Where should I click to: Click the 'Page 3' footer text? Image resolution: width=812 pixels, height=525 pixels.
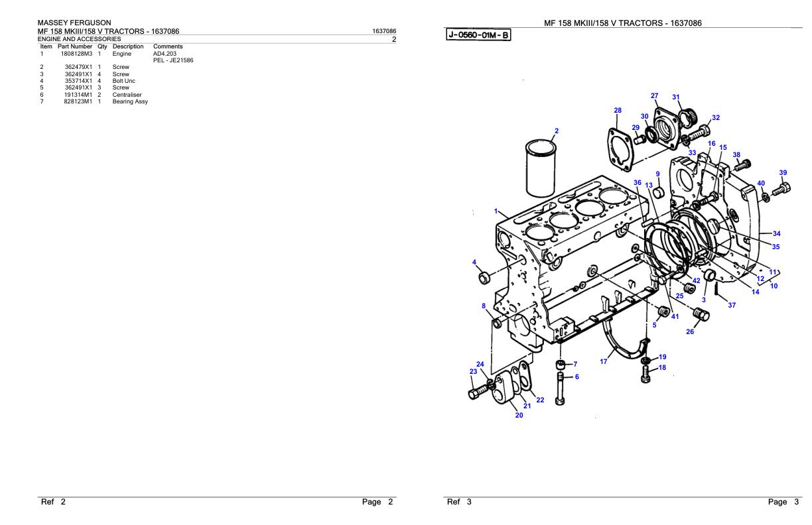[x=784, y=502]
